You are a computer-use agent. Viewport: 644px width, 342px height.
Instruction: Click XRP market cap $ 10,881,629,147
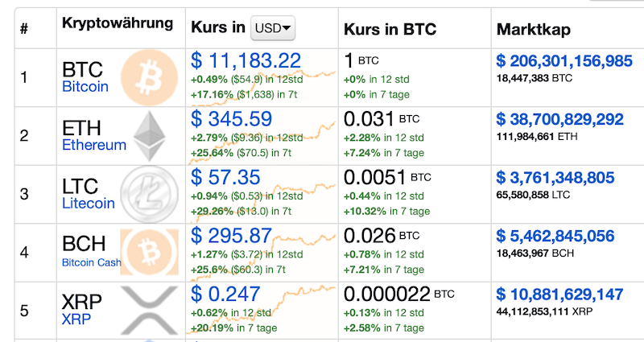click(x=559, y=294)
